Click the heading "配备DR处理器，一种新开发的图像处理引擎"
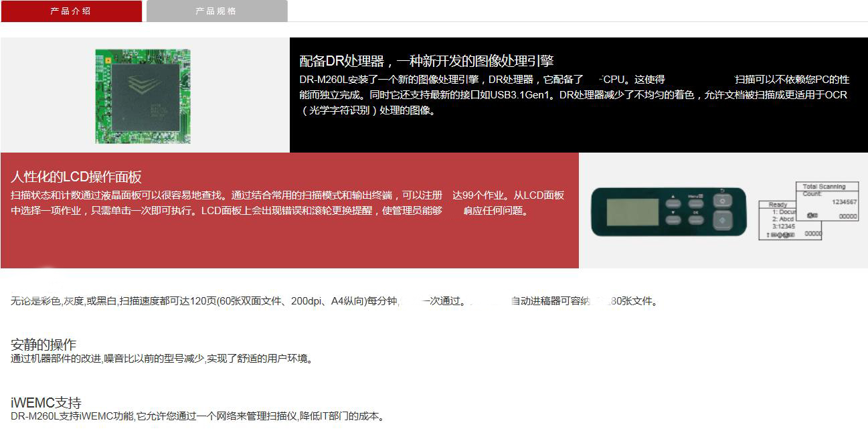868x441 pixels. [x=426, y=62]
